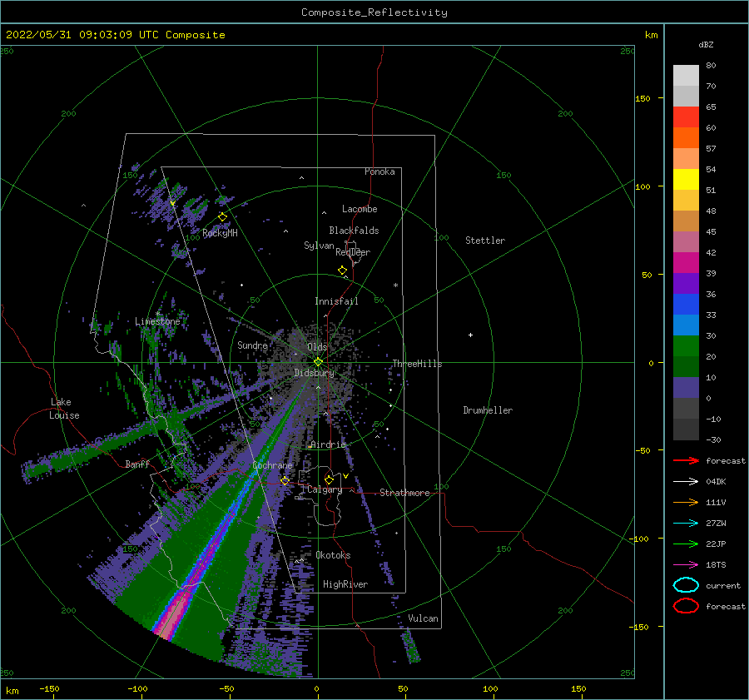The image size is (749, 700).
Task: Click the Ponoka city label
Action: 379,171
